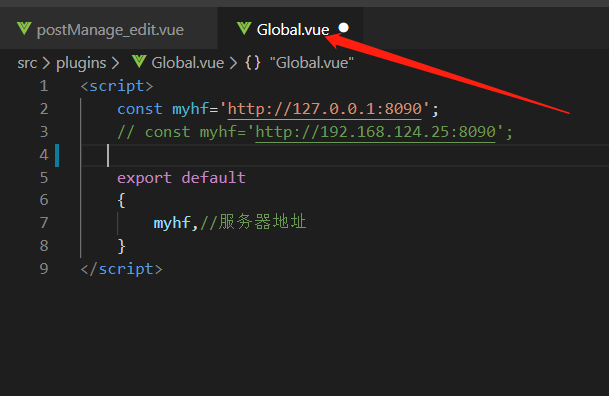Open the Global.vue breadcrumb file entry

pos(188,63)
